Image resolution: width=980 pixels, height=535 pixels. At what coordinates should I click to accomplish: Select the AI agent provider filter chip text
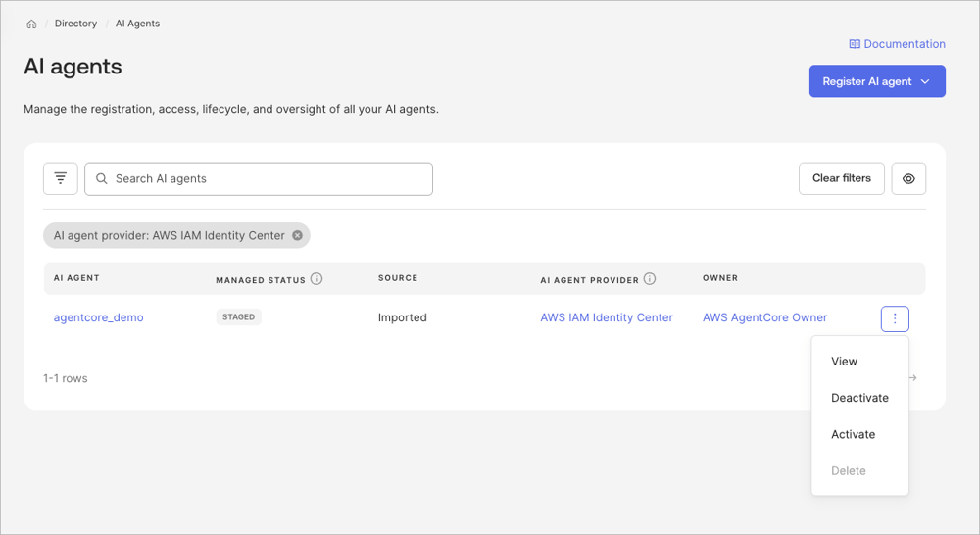coord(169,235)
